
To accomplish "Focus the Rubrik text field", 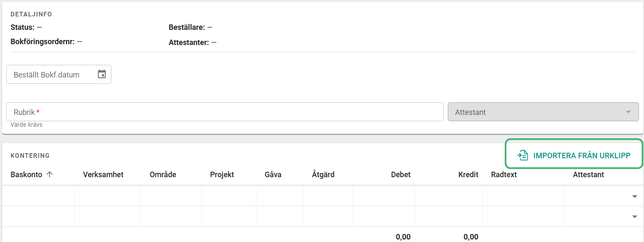I will pos(225,112).
